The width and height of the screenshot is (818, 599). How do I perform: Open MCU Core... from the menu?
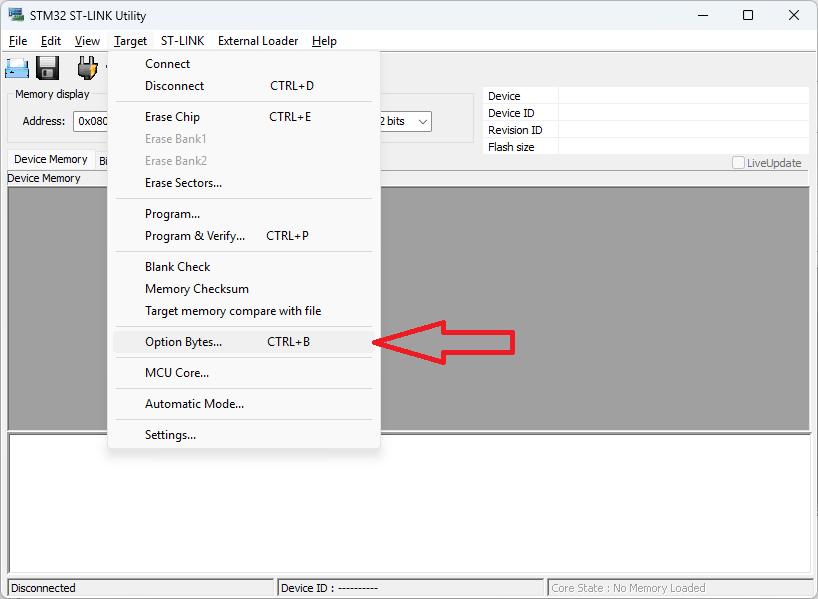click(244, 373)
